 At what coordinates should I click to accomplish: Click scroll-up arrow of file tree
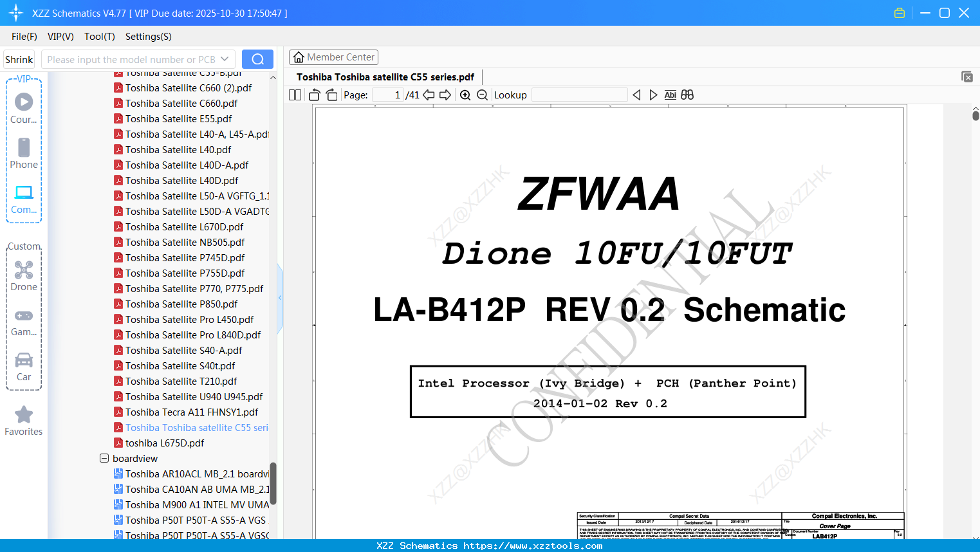[273, 78]
